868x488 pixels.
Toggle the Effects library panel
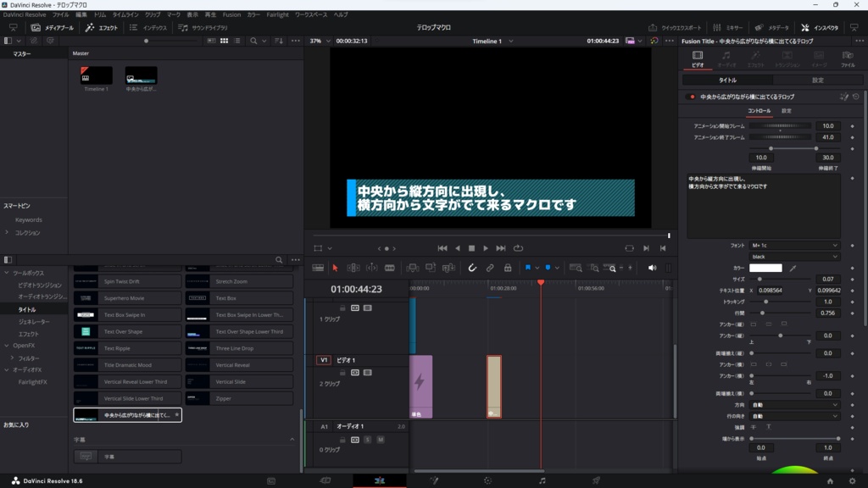(102, 28)
